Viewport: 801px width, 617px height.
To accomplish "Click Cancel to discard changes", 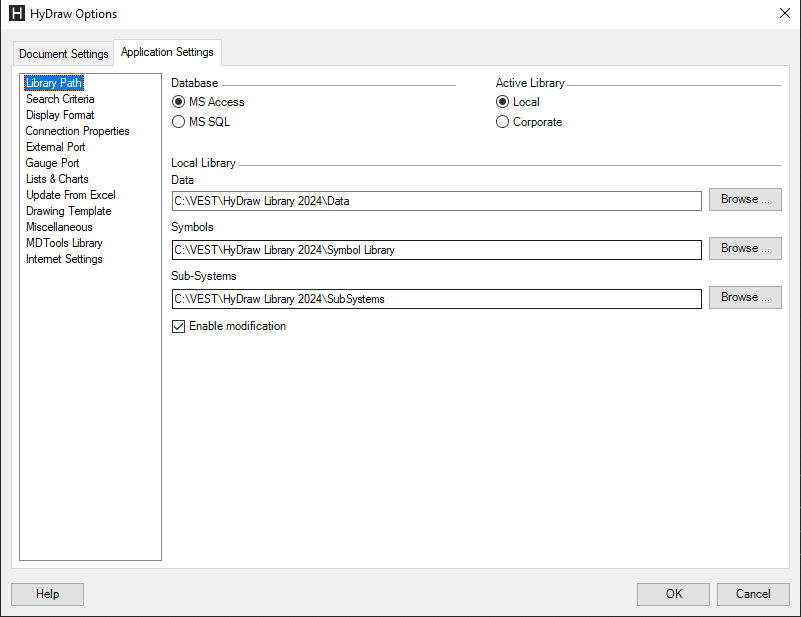I will coord(753,594).
